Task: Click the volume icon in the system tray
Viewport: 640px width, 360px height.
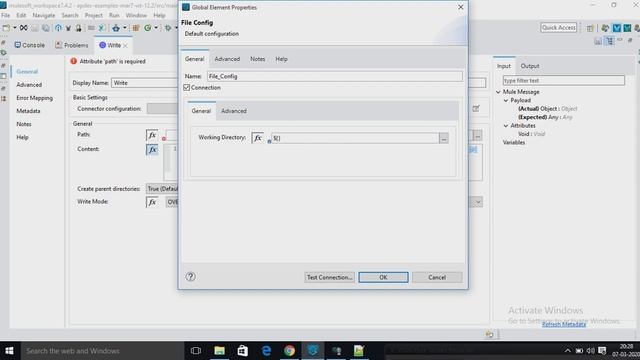Action: [590, 351]
